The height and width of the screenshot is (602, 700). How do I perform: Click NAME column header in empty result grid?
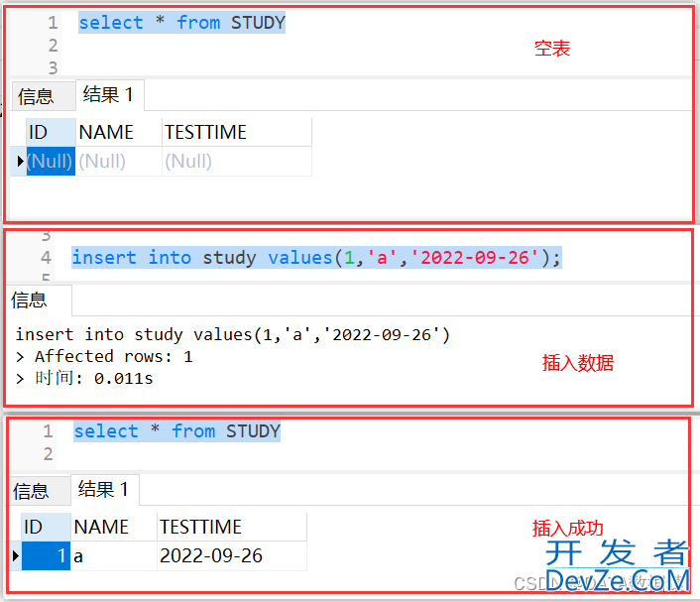tap(118, 132)
